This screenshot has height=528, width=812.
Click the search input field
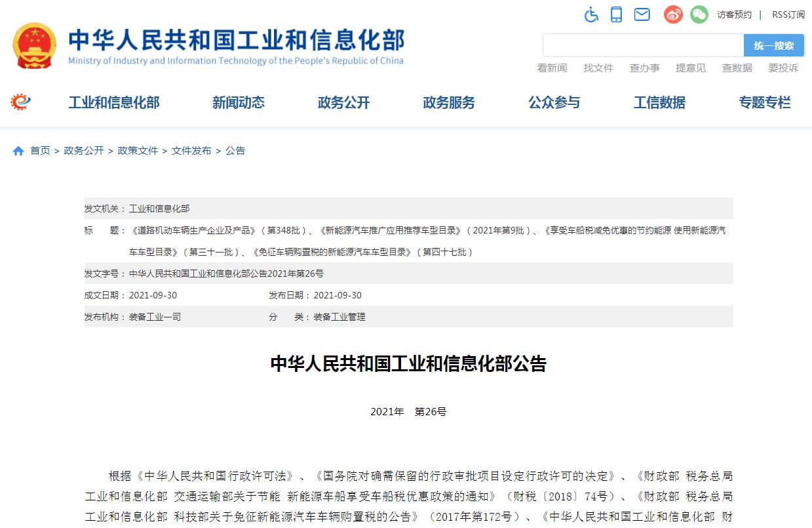click(x=643, y=45)
